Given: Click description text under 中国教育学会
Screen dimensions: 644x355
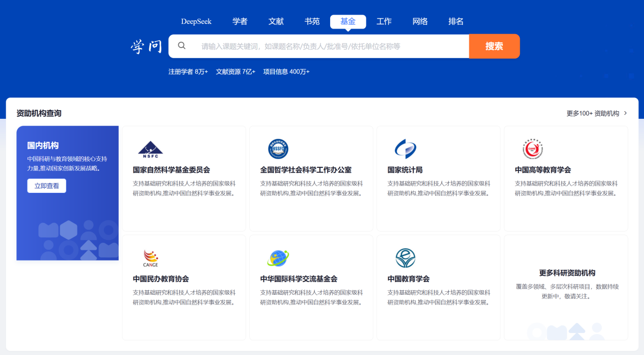Looking at the screenshot, I should (x=439, y=297).
